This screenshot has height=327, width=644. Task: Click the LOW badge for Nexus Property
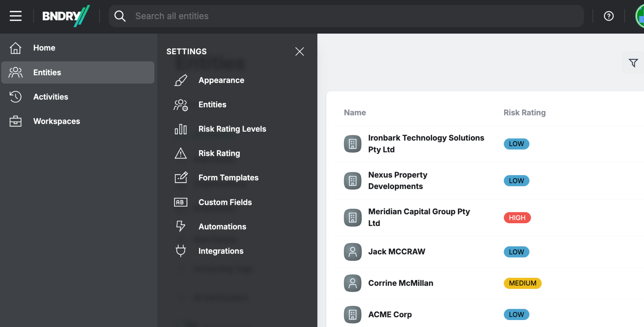(x=517, y=181)
